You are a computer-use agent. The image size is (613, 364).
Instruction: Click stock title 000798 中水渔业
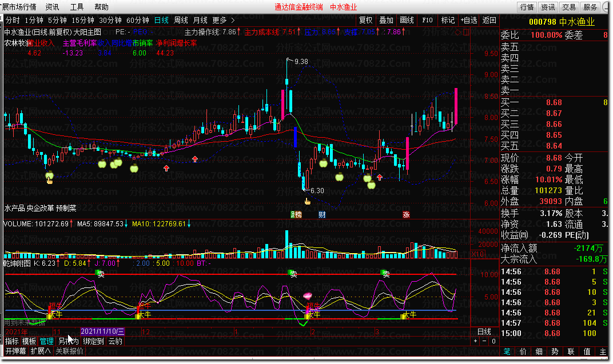562,22
